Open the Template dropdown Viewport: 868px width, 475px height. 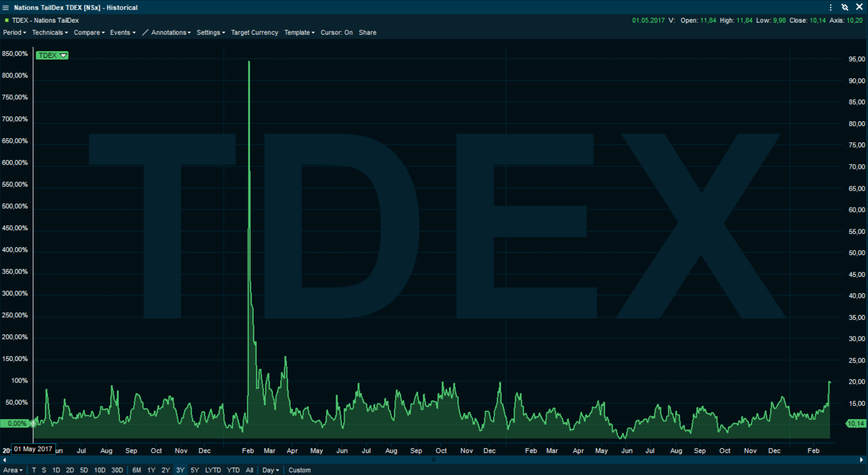[299, 33]
